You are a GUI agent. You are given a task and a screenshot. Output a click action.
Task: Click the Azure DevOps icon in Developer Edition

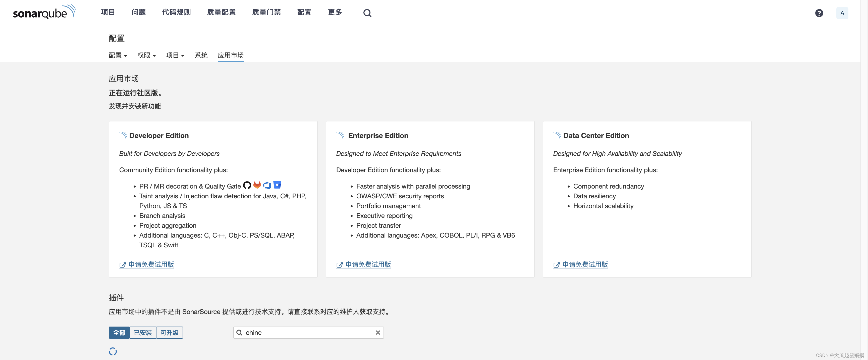click(x=267, y=185)
